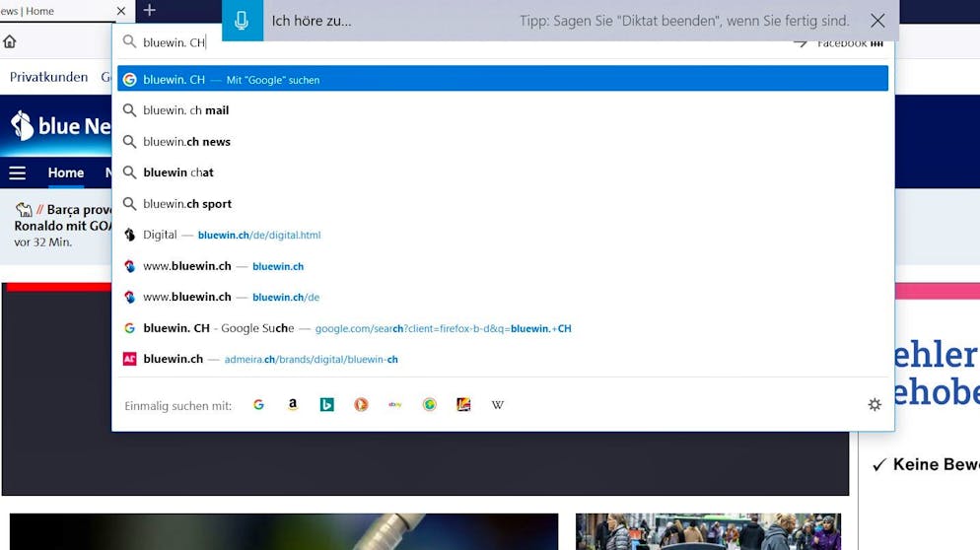Open search settings gear icon
The height and width of the screenshot is (550, 980).
[x=875, y=404]
